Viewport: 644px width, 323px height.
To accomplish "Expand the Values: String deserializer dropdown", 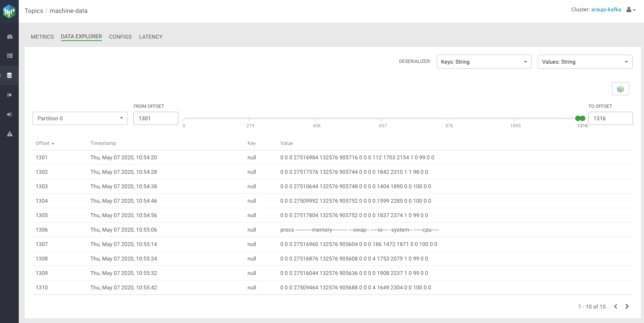I will 585,62.
